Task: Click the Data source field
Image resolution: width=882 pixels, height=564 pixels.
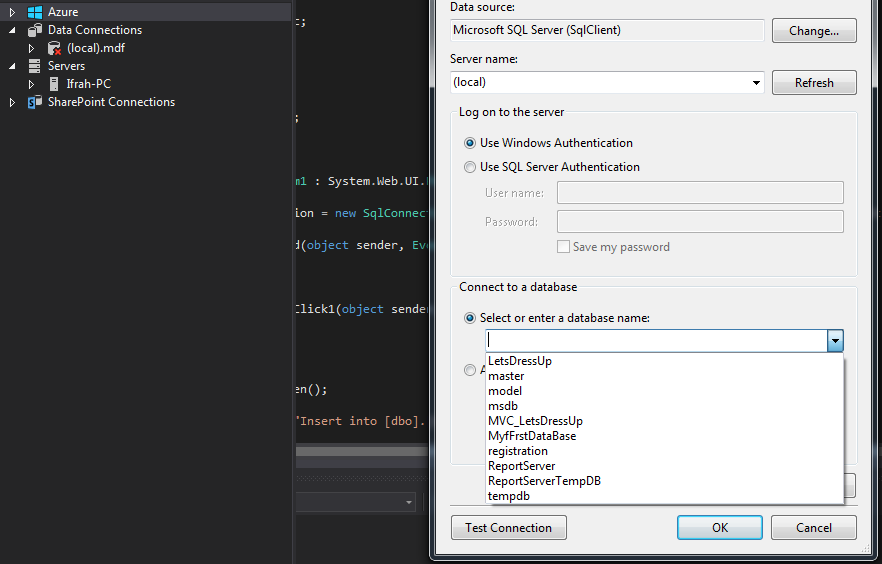Action: coord(607,30)
